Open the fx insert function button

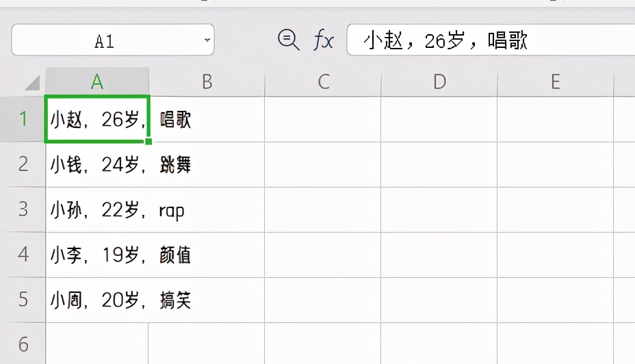[323, 40]
